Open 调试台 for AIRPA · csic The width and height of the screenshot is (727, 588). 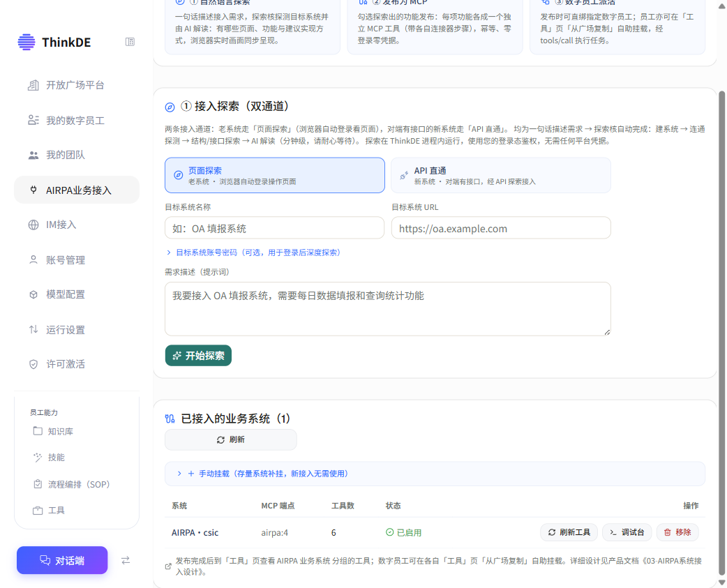coord(627,532)
